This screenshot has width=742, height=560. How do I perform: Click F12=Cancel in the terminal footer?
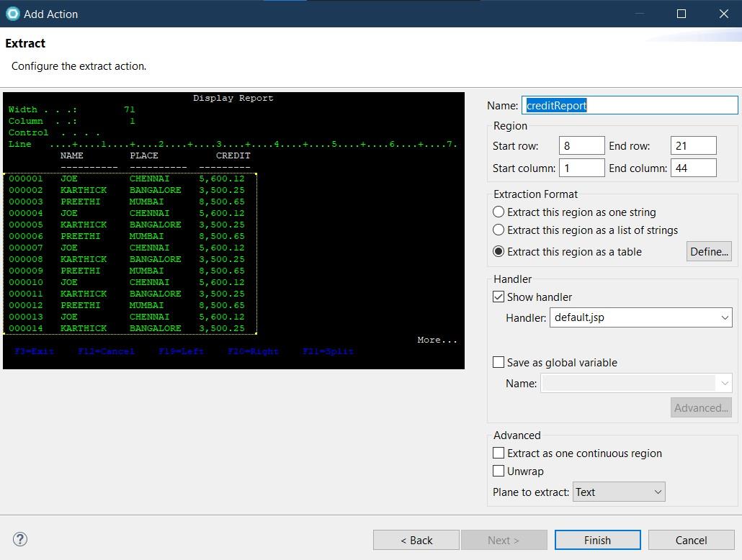click(x=106, y=351)
